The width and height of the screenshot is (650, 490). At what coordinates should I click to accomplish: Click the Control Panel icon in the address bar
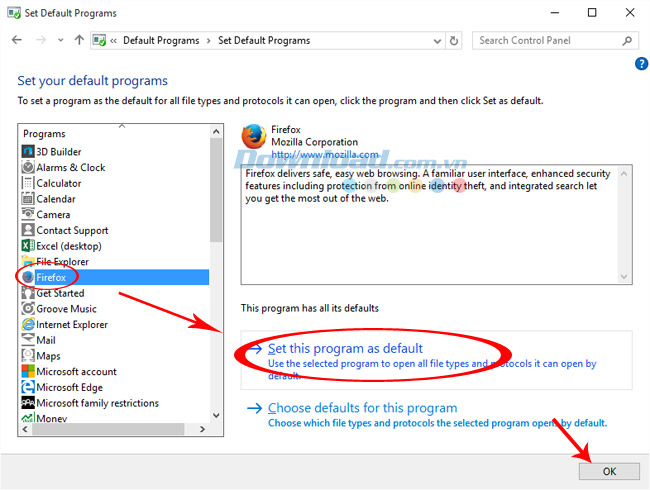(x=99, y=41)
